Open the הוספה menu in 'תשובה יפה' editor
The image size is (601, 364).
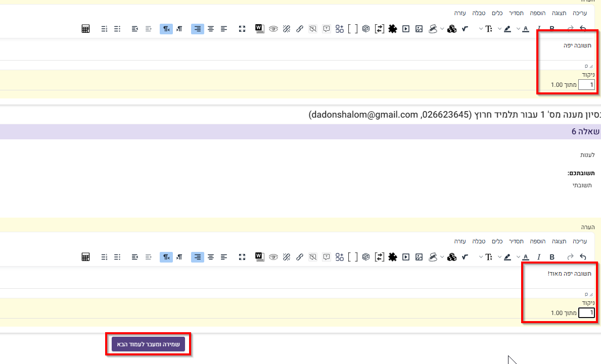coord(537,13)
